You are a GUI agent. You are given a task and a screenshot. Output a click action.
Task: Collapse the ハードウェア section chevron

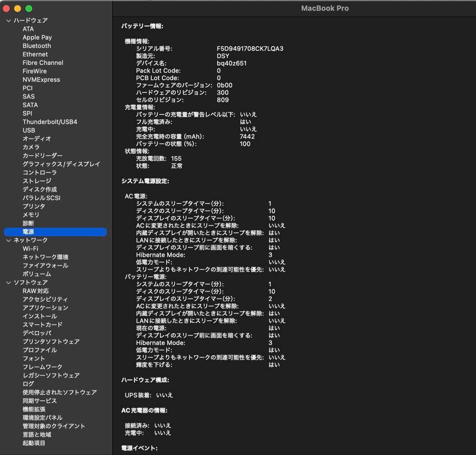(x=8, y=21)
